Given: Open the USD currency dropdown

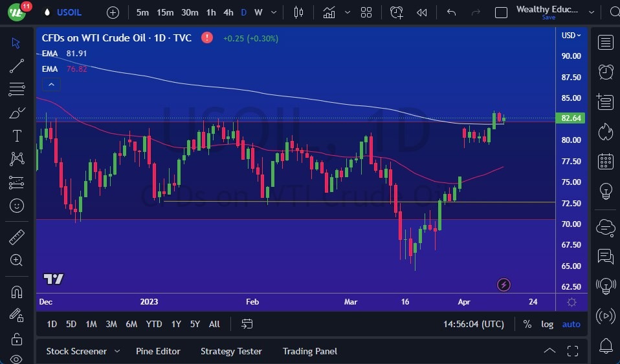Looking at the screenshot, I should [571, 36].
